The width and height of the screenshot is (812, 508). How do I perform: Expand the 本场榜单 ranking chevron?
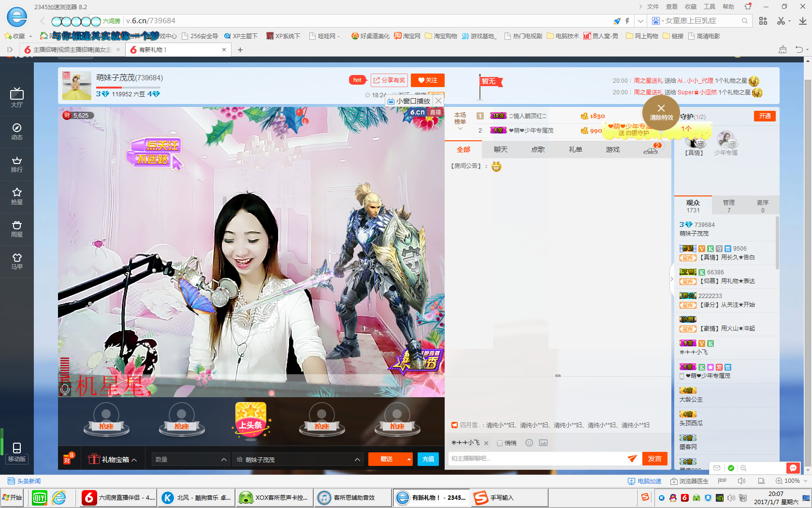(x=460, y=129)
